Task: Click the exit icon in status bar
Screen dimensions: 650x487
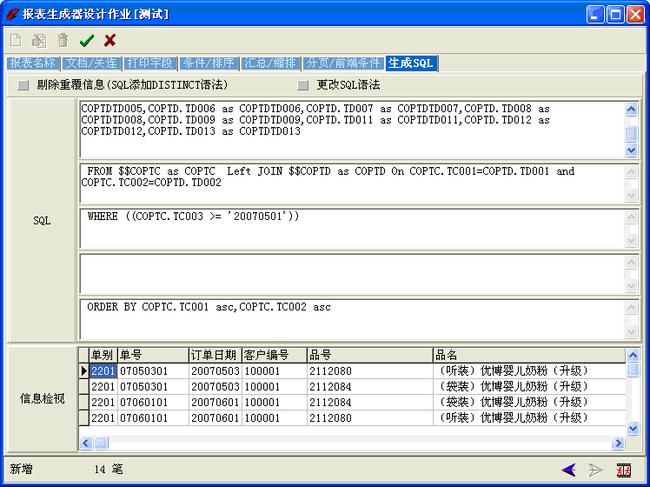Action: 623,470
